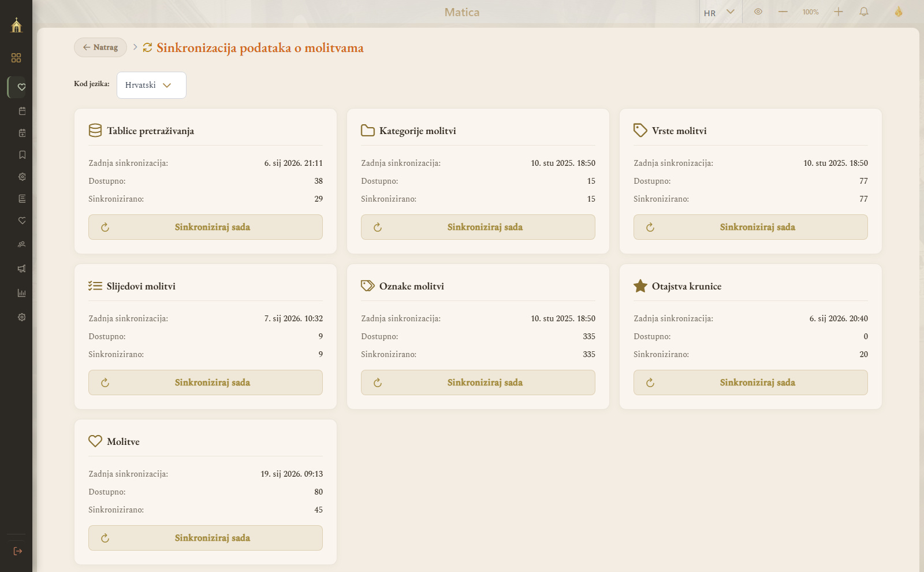Decrease zoom with the minus button
The height and width of the screenshot is (572, 924).
[783, 12]
